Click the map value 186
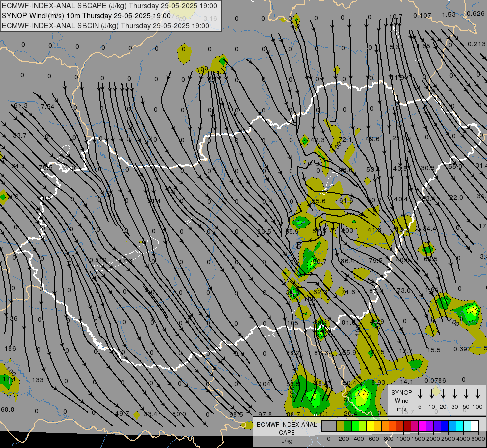This screenshot has height=448, width=487. (10, 349)
